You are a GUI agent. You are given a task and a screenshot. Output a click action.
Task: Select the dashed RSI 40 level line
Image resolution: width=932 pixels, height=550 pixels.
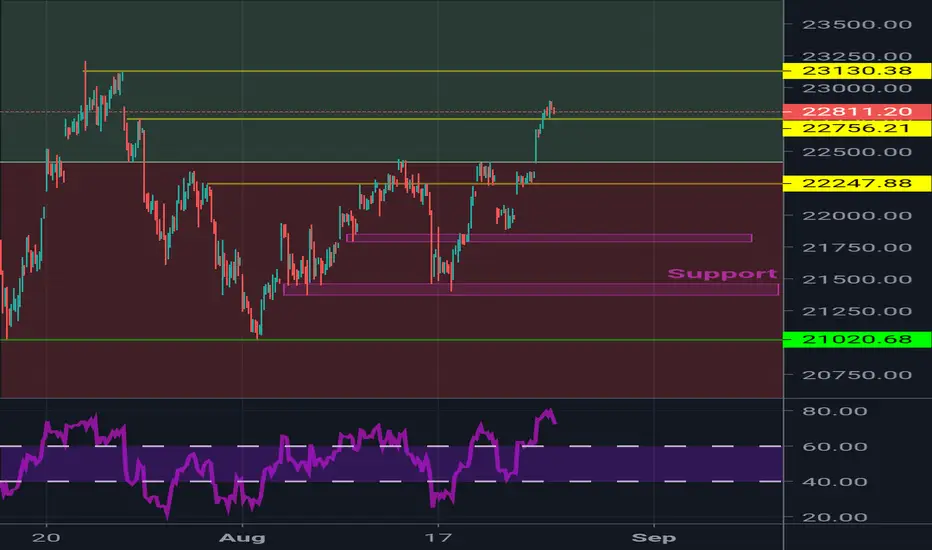coord(391,482)
